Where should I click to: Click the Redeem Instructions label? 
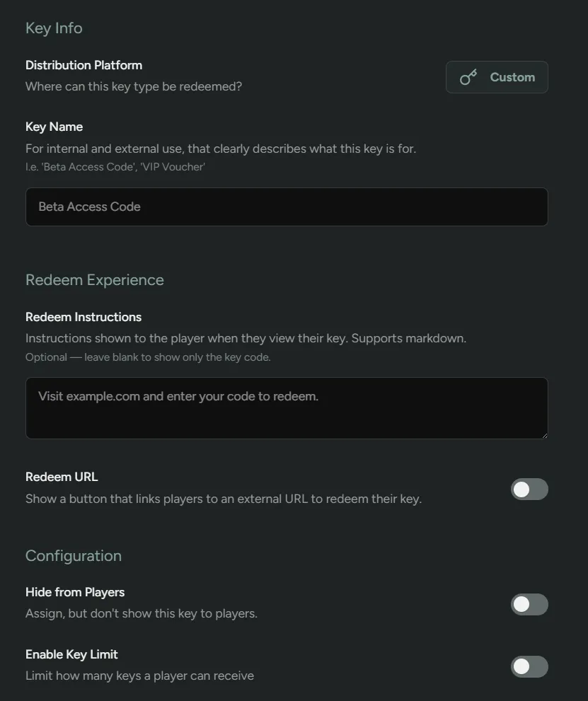tap(83, 317)
